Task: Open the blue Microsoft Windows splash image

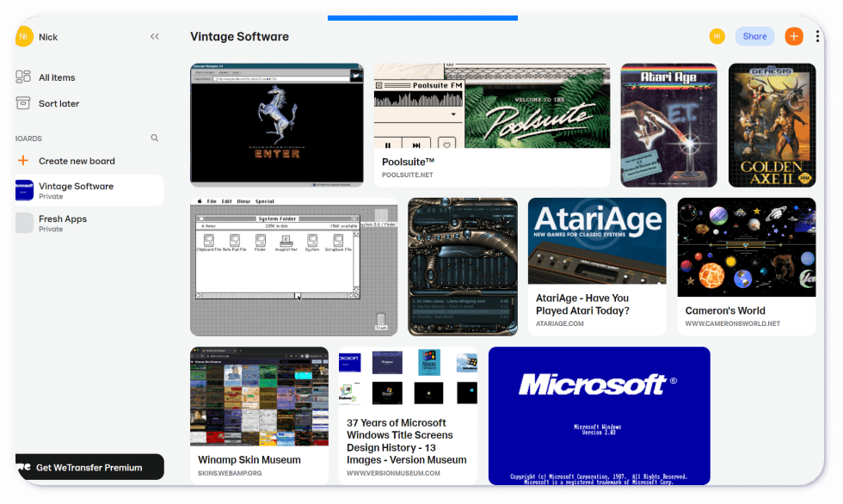Action: (x=600, y=416)
